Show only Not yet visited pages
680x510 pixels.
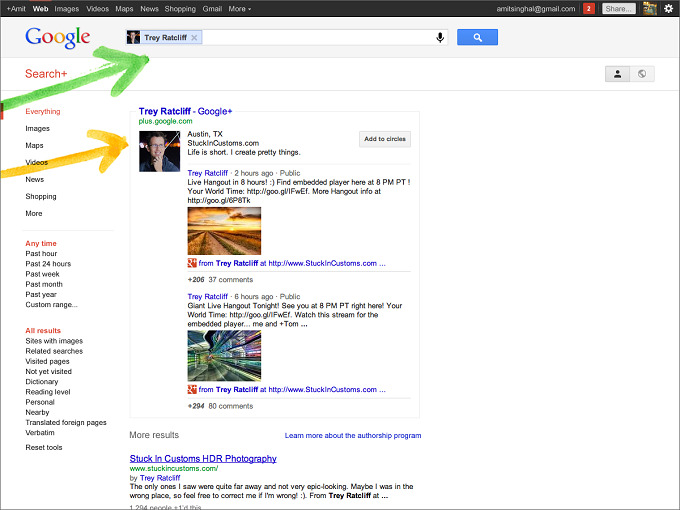click(x=49, y=371)
